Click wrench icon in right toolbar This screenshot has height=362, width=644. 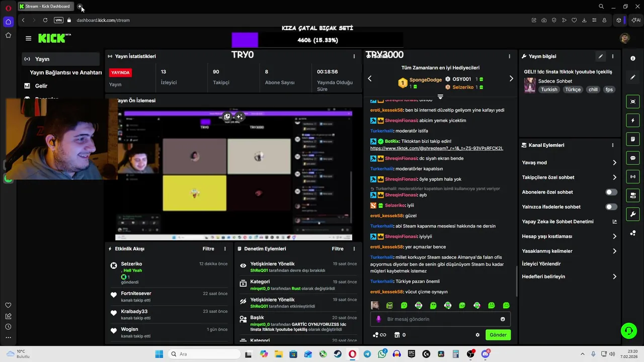tap(633, 214)
